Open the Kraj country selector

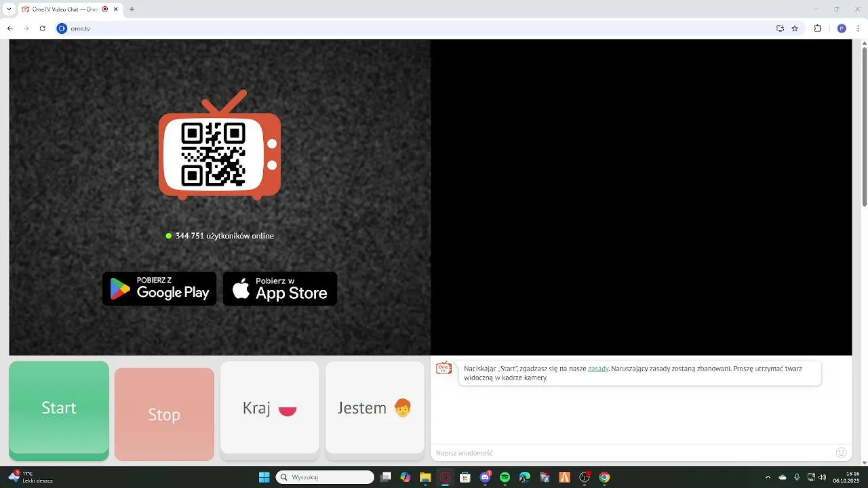coord(270,408)
